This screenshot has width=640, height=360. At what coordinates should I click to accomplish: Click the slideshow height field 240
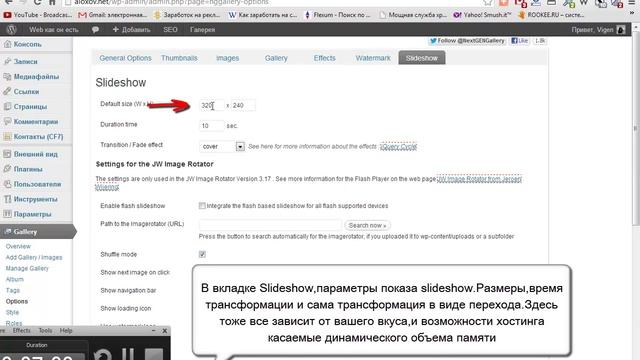tap(243, 105)
